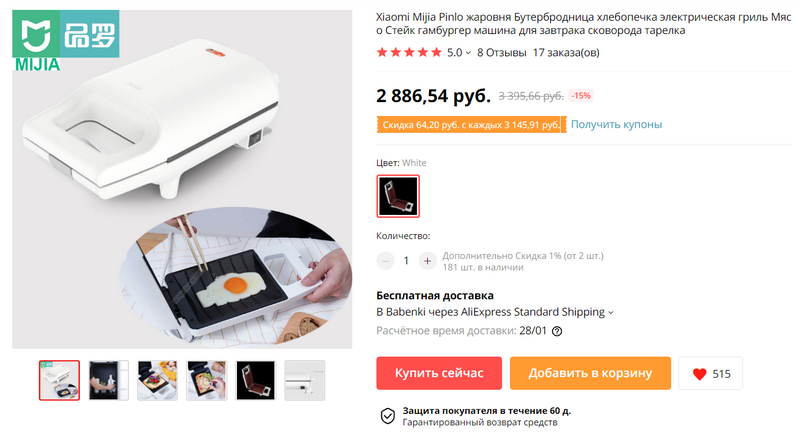Open the Получить купоны link
This screenshot has height=434, width=800.
(x=616, y=124)
